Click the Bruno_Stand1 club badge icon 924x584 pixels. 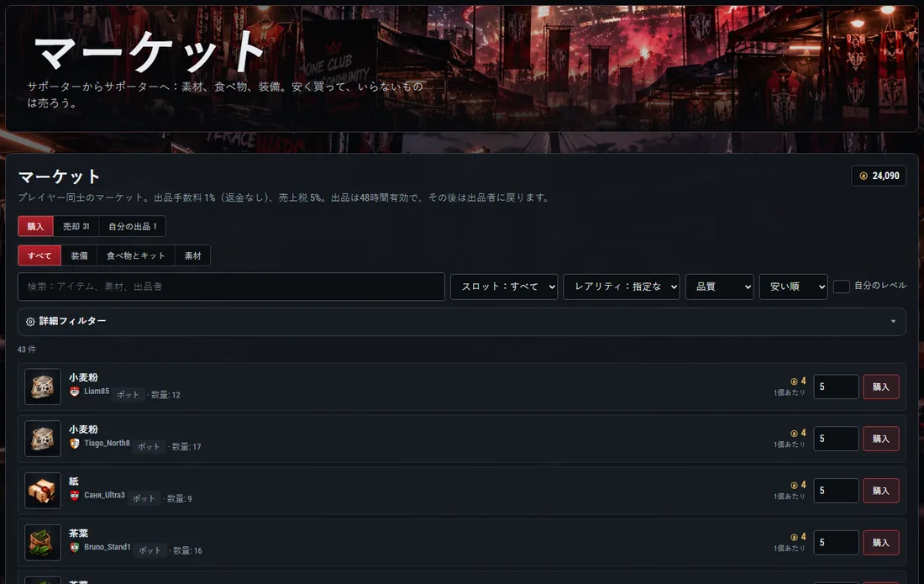click(74, 547)
